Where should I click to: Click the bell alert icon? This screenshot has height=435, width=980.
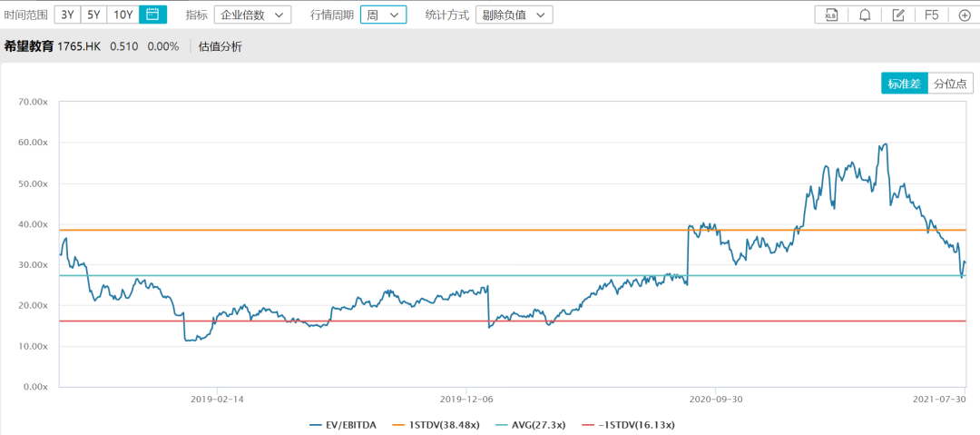click(x=865, y=15)
